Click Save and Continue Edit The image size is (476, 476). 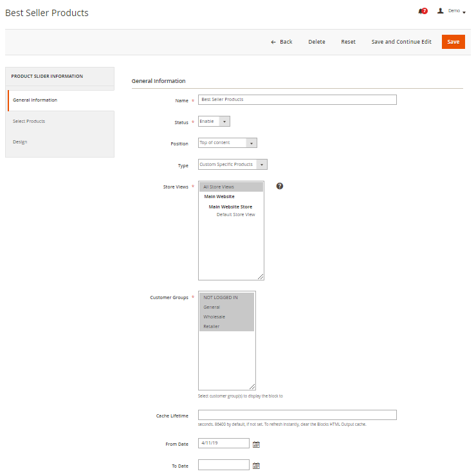click(401, 42)
